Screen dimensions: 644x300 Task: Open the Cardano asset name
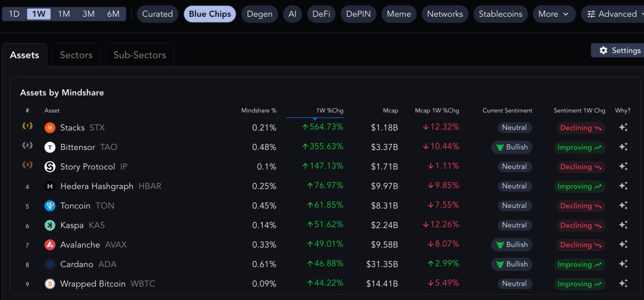[x=77, y=264]
